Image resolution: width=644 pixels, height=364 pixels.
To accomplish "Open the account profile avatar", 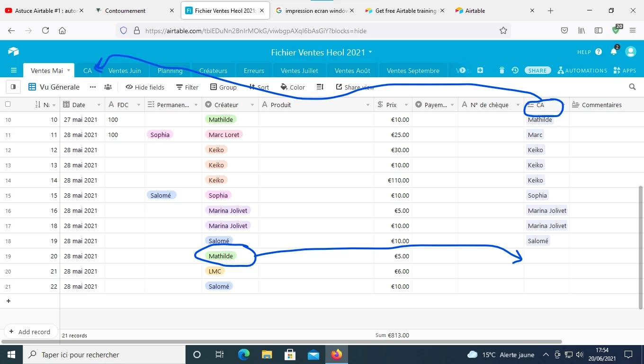I will (630, 52).
